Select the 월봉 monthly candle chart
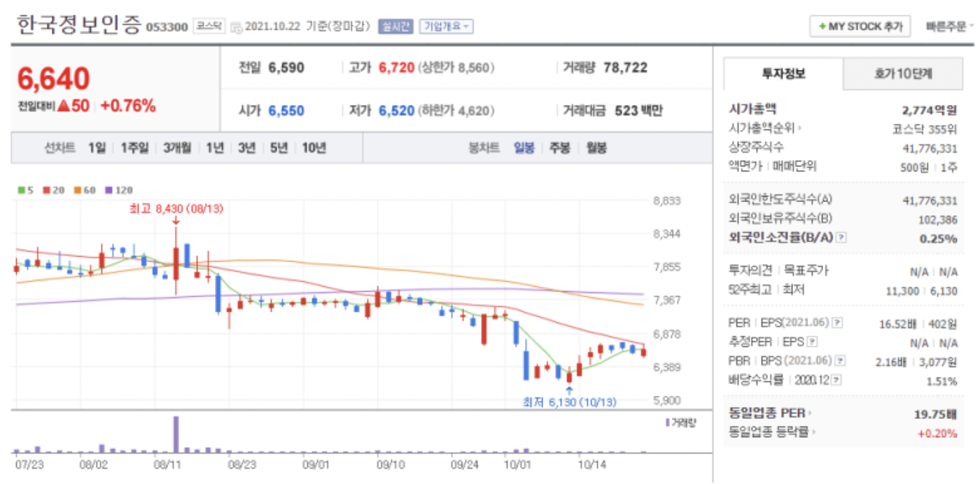Image resolution: width=980 pixels, height=484 pixels. [596, 148]
